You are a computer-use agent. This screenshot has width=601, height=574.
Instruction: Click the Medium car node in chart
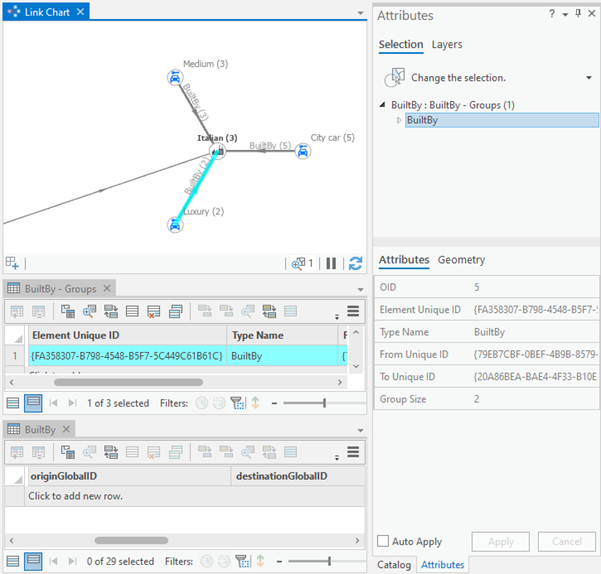[x=174, y=77]
